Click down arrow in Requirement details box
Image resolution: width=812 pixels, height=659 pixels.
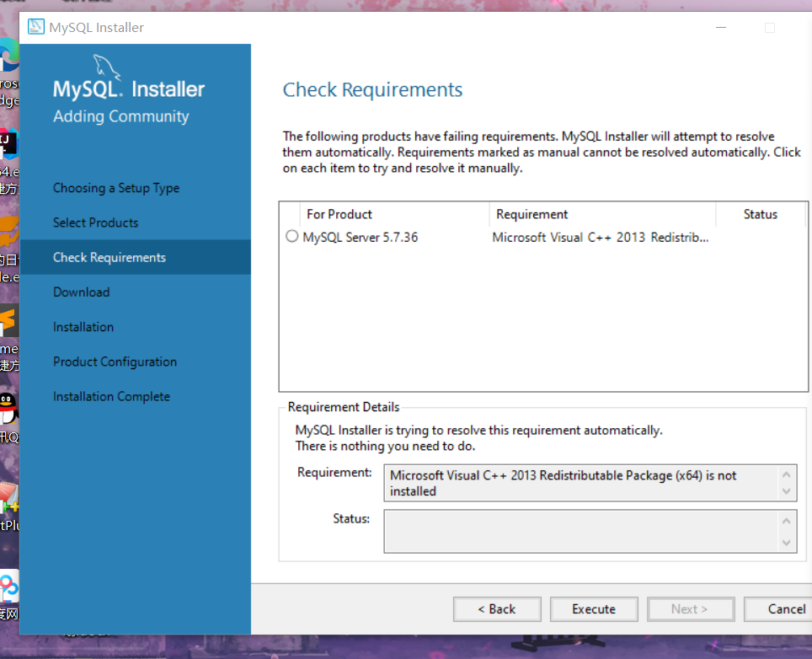(x=786, y=491)
